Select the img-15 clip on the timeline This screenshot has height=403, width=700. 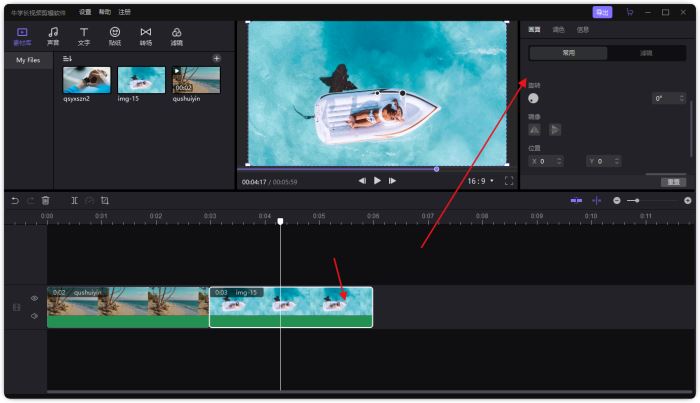pos(291,307)
